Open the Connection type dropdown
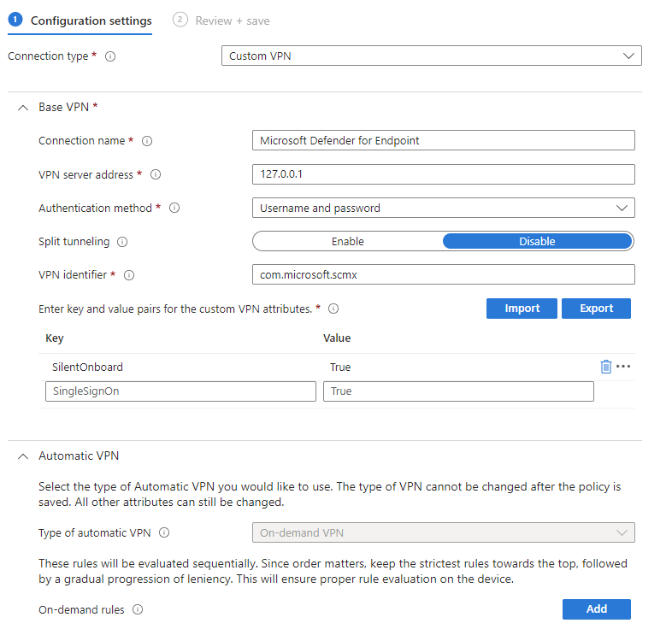 point(431,56)
